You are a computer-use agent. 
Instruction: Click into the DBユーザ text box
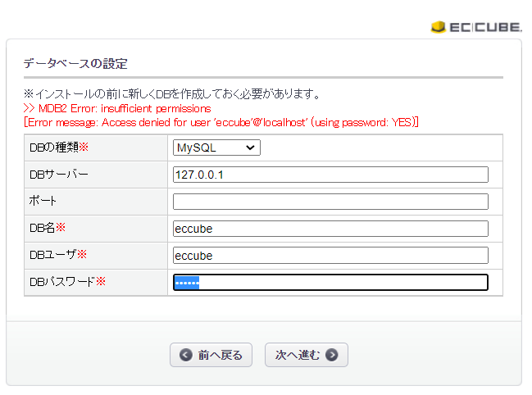(330, 256)
